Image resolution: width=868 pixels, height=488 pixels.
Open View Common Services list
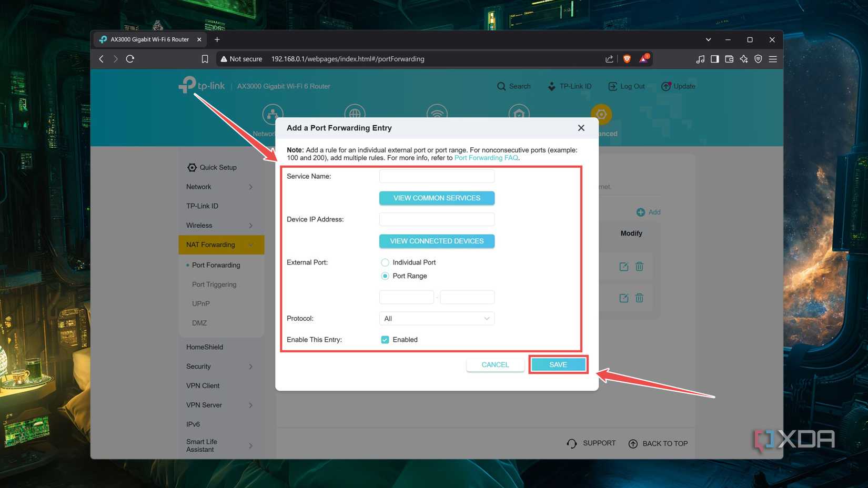[437, 198]
